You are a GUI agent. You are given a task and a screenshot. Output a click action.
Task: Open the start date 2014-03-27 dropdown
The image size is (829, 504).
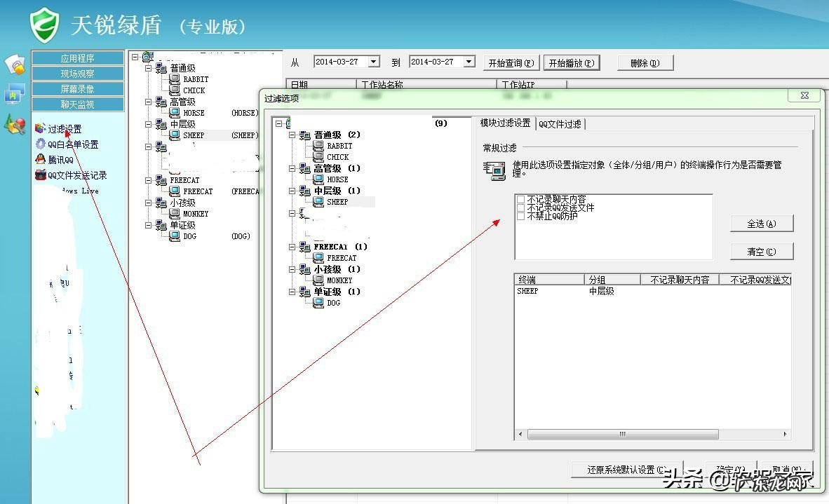(374, 61)
